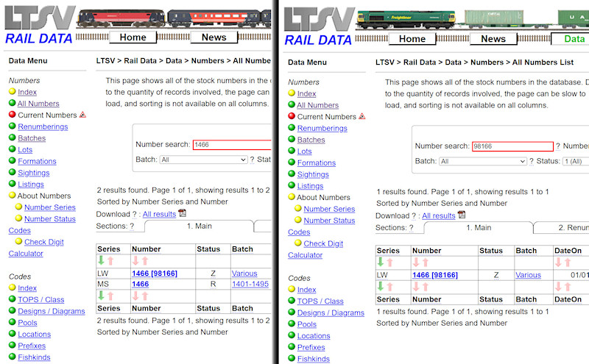The width and height of the screenshot is (589, 364).
Task: Open Designs / Diagrams link, right page
Action: (x=331, y=313)
